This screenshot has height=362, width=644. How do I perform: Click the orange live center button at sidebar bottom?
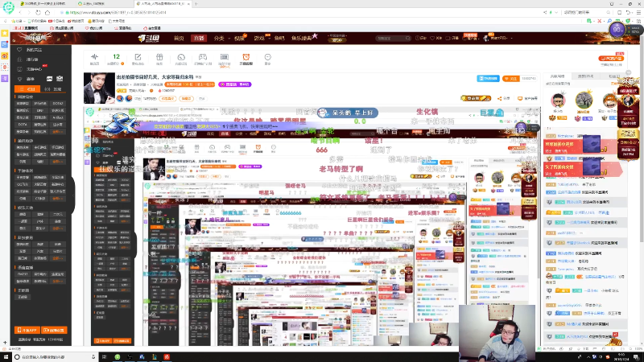click(54, 330)
